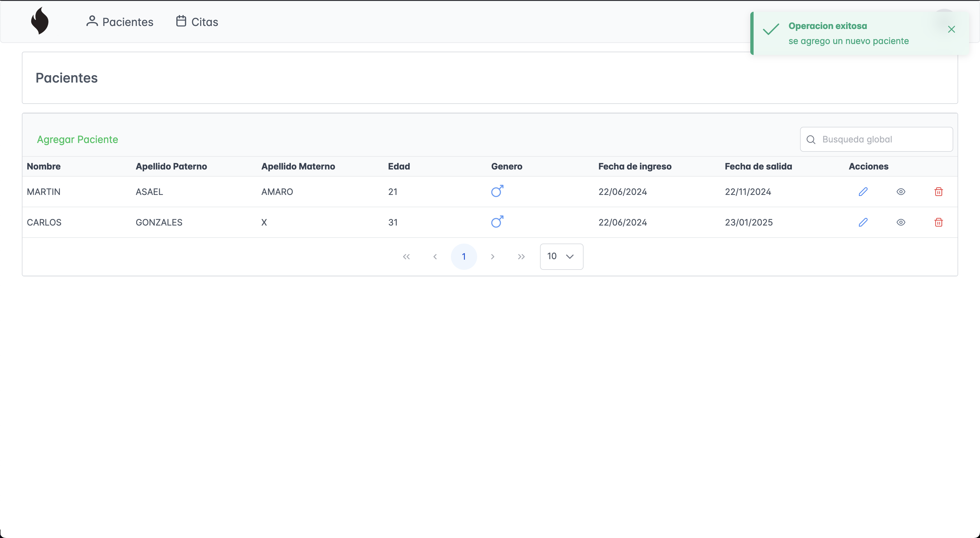View CARLOS's details with eye icon
The image size is (980, 538).
pos(900,222)
